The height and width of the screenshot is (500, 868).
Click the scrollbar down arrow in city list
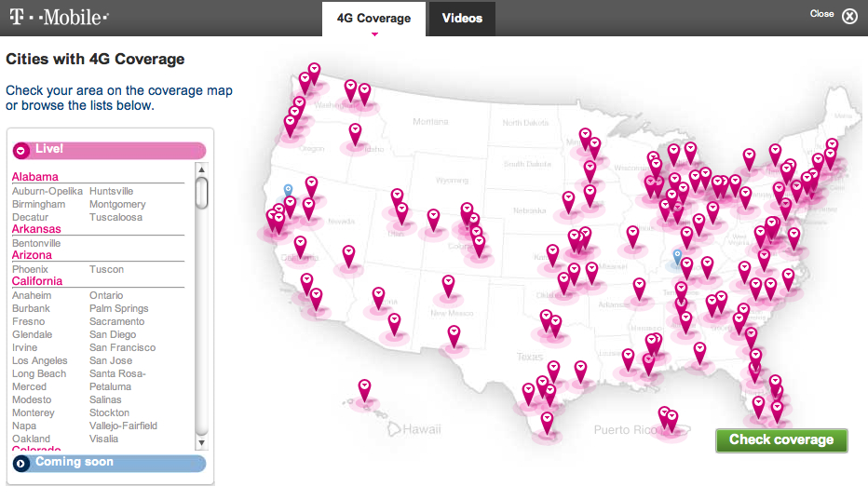click(201, 443)
